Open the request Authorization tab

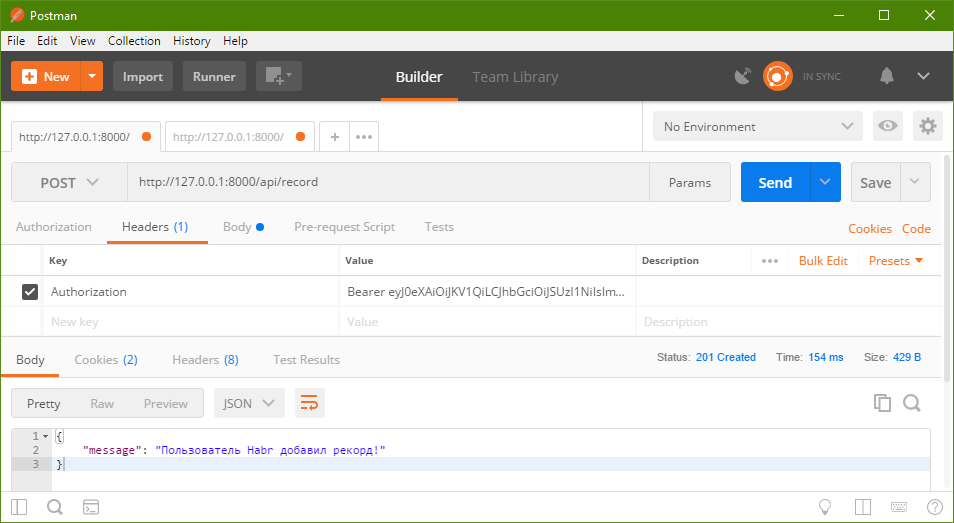(54, 227)
